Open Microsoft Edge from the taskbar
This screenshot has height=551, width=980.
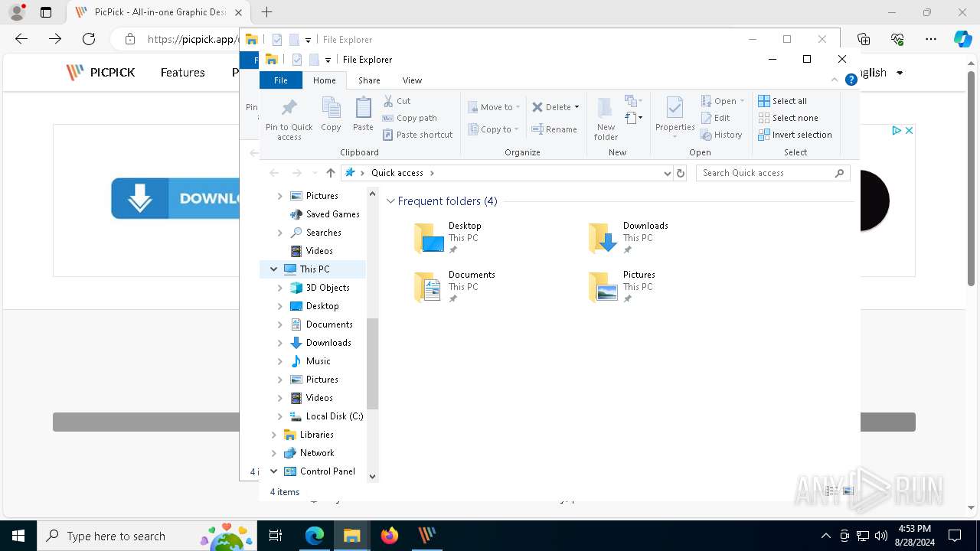point(315,536)
